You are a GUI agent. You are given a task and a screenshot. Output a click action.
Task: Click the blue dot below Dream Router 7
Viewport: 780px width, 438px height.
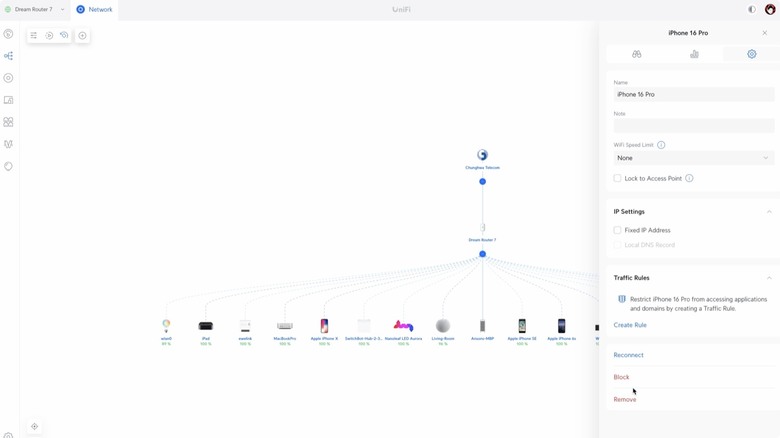pyautogui.click(x=482, y=254)
